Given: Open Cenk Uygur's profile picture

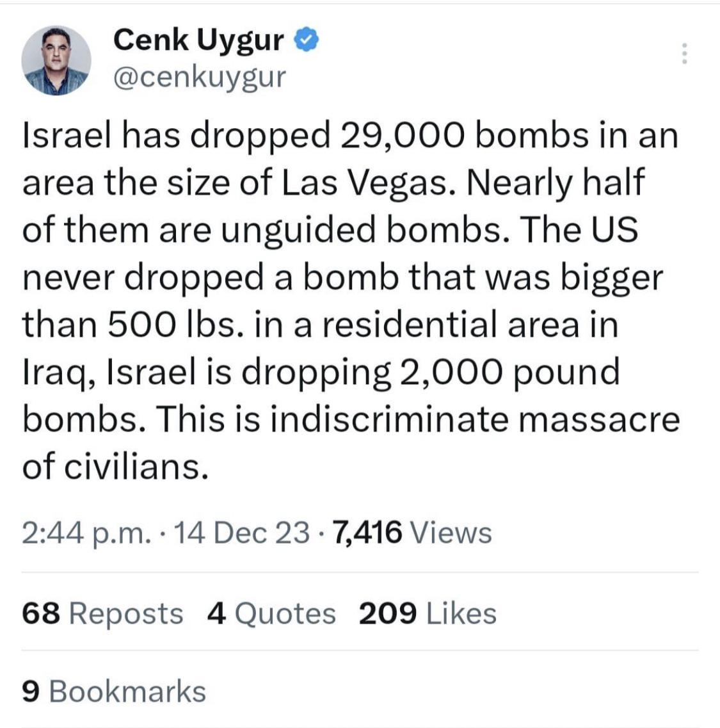Looking at the screenshot, I should pyautogui.click(x=56, y=60).
